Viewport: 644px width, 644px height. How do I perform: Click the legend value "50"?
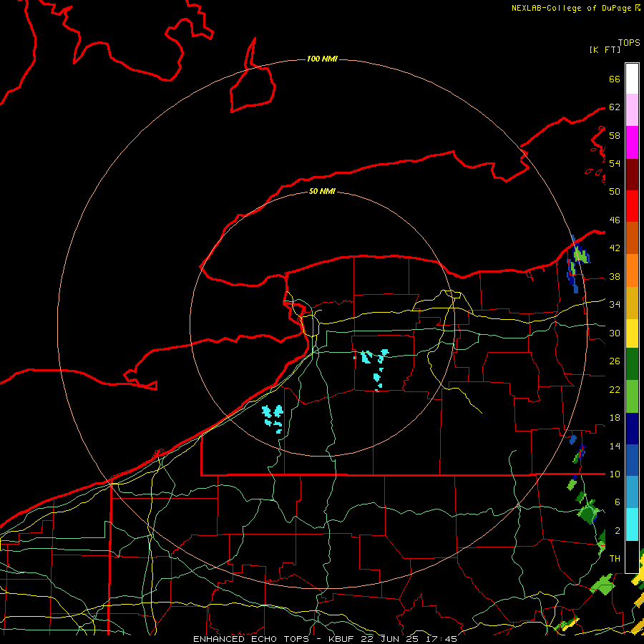pyautogui.click(x=615, y=192)
